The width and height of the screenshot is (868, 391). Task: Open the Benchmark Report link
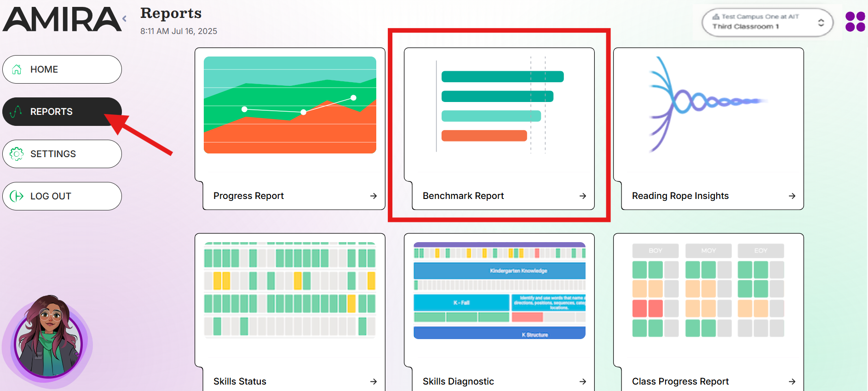[463, 196]
